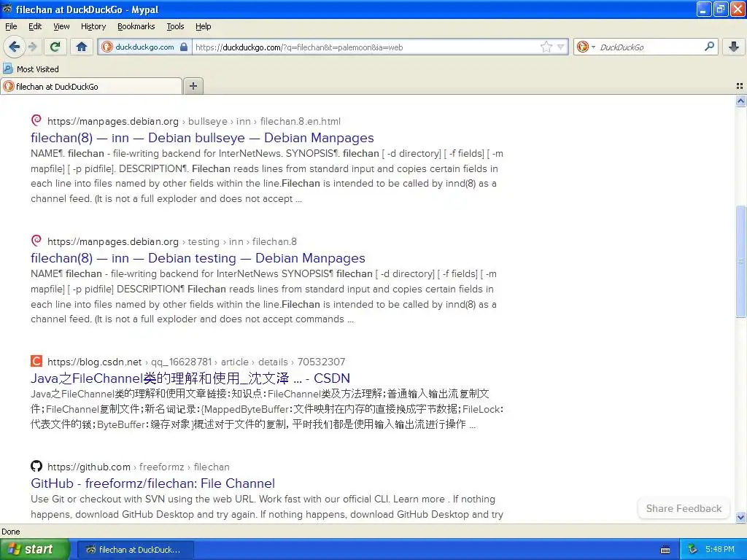
Task: Open the Help menu
Action: (203, 26)
